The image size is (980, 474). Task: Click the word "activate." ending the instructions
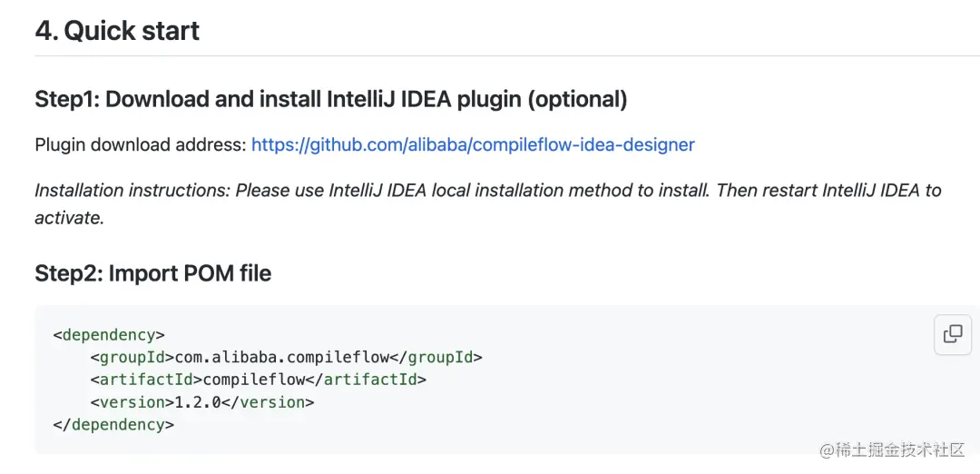coord(70,218)
